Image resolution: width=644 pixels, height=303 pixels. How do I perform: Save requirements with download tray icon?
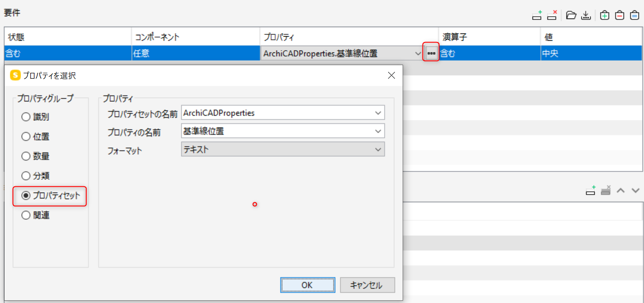pos(586,16)
